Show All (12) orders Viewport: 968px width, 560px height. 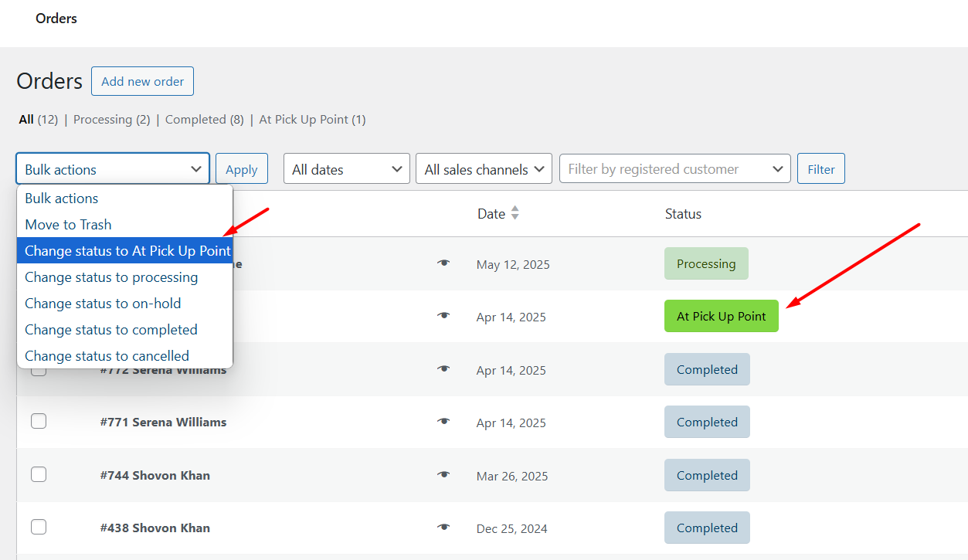coord(39,120)
